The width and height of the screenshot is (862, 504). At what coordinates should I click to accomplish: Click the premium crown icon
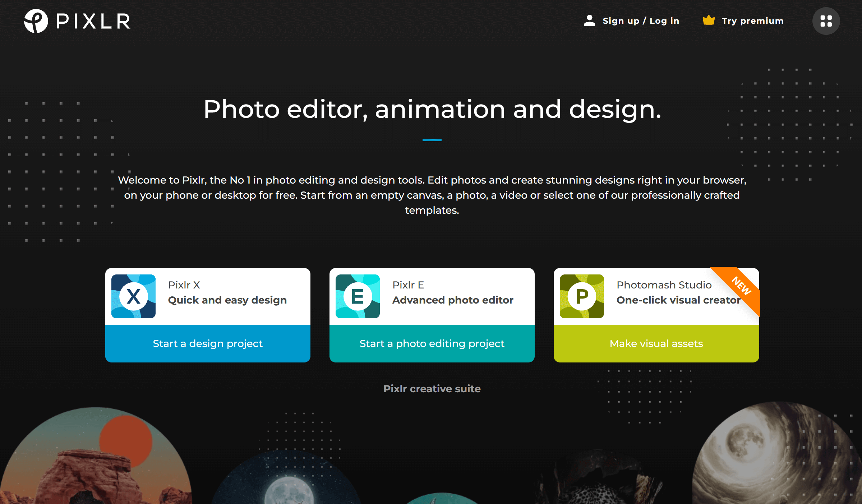[x=708, y=20]
